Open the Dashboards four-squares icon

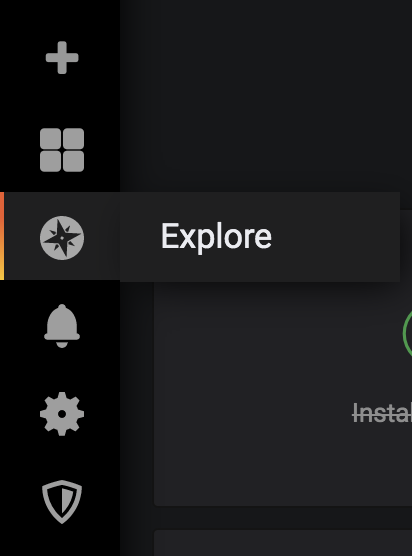(62, 150)
